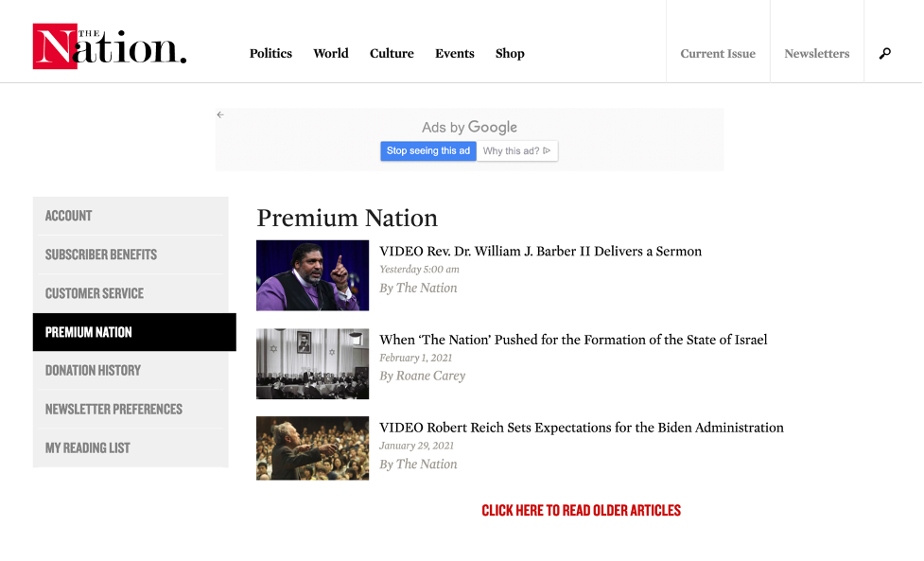Open 'VIDEO Robert Reich Sets Expectations' headline
924x561 pixels.
click(x=582, y=428)
